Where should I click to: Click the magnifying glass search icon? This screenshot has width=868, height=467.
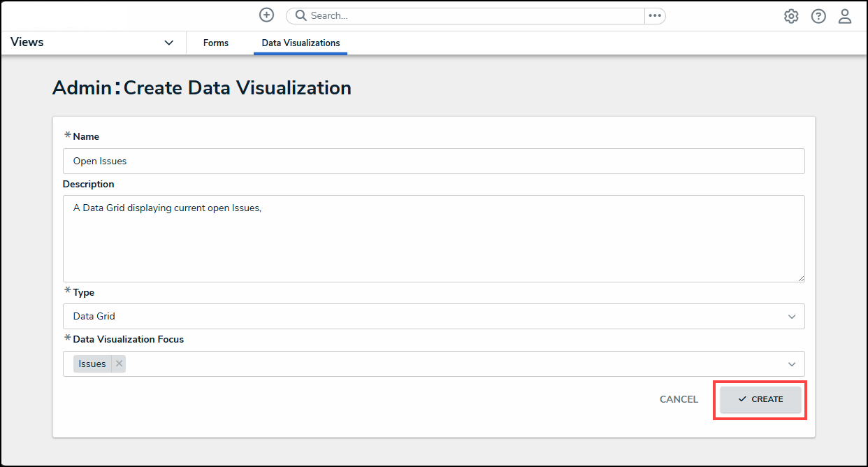click(301, 16)
